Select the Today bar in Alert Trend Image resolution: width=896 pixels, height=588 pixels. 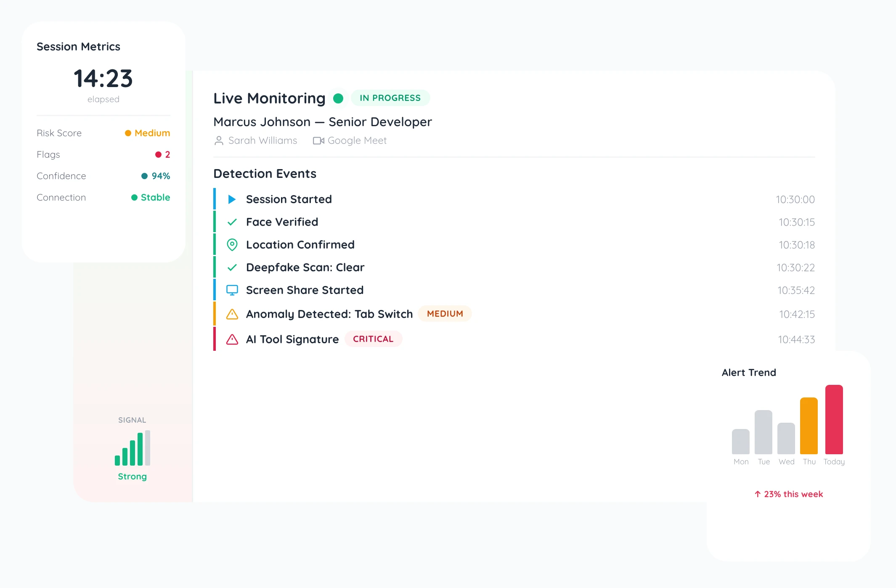(834, 419)
